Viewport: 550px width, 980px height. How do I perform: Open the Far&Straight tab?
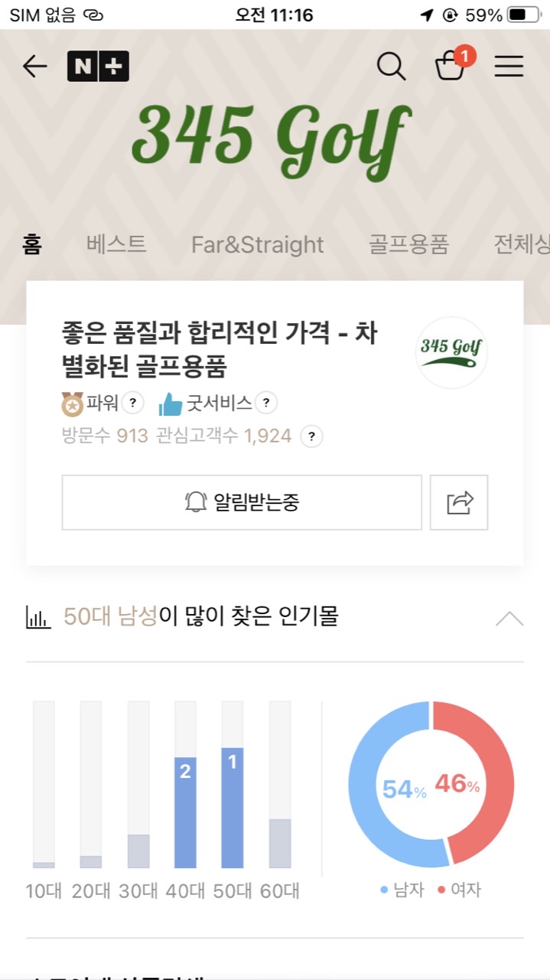coord(257,244)
